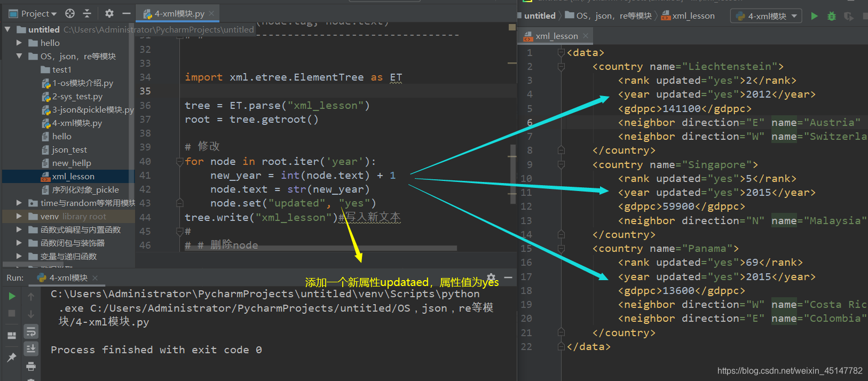868x381 pixels.
Task: Click the run with coverage icon
Action: (x=849, y=16)
